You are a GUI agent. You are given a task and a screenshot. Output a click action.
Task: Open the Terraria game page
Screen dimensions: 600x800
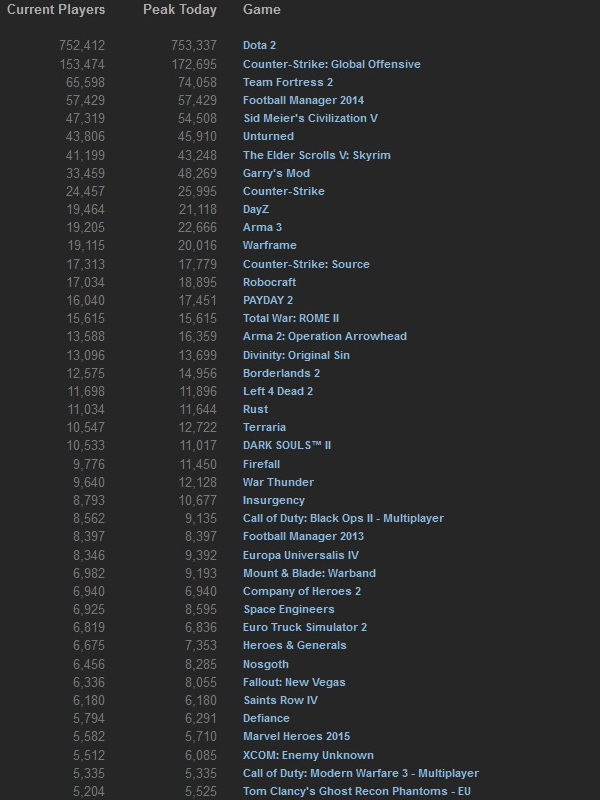264,427
